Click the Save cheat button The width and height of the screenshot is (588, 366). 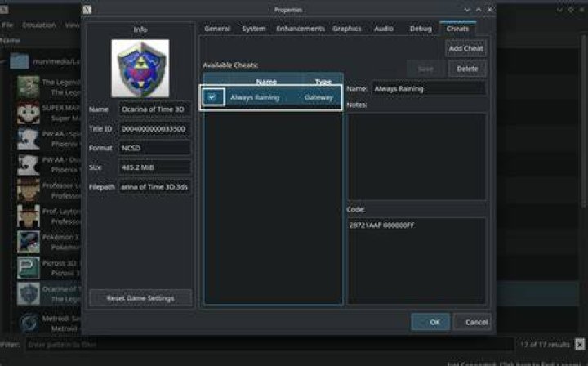tap(426, 69)
